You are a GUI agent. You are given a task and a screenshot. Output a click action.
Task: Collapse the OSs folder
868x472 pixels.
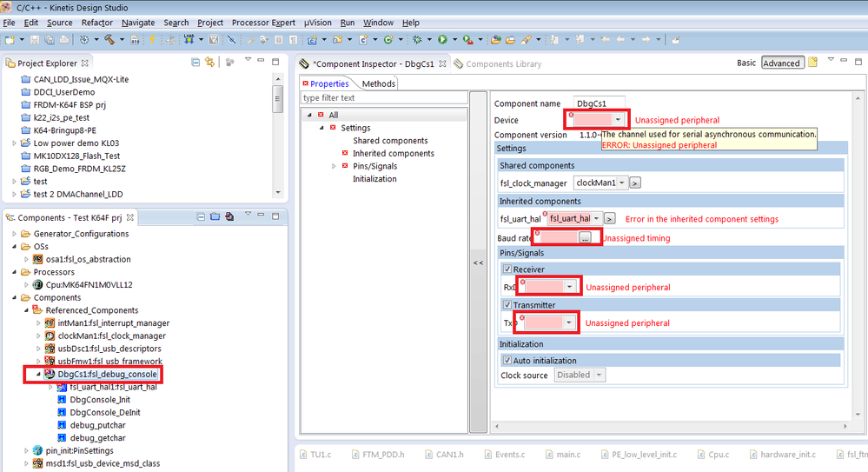pos(15,247)
